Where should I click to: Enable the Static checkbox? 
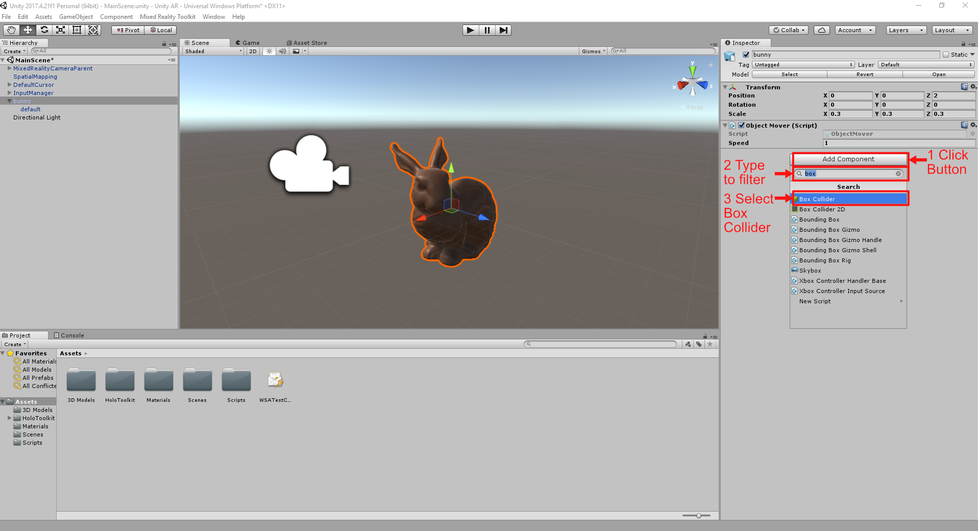[946, 55]
